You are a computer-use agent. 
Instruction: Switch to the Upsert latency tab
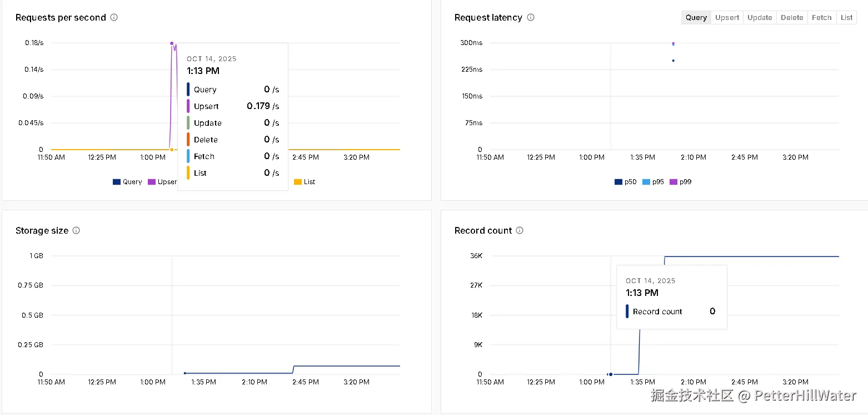tap(727, 18)
